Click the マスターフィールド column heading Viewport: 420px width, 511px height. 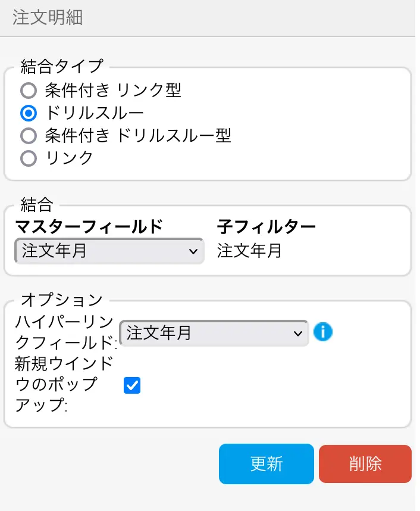(89, 227)
